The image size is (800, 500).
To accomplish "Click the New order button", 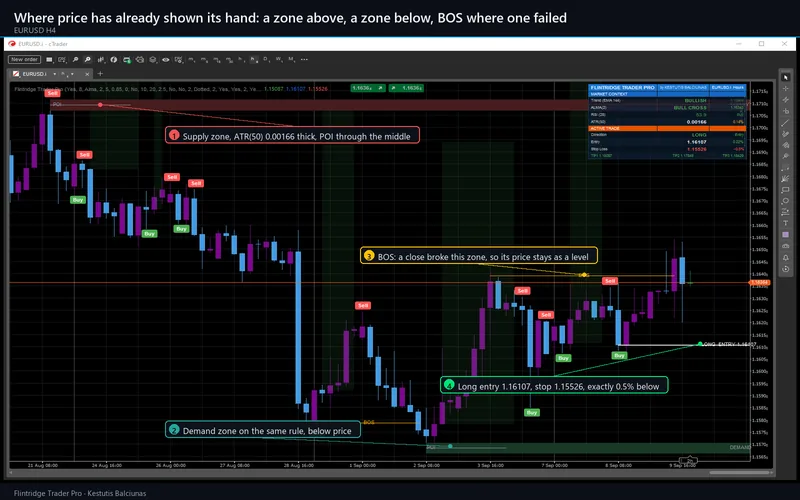I will click(24, 59).
